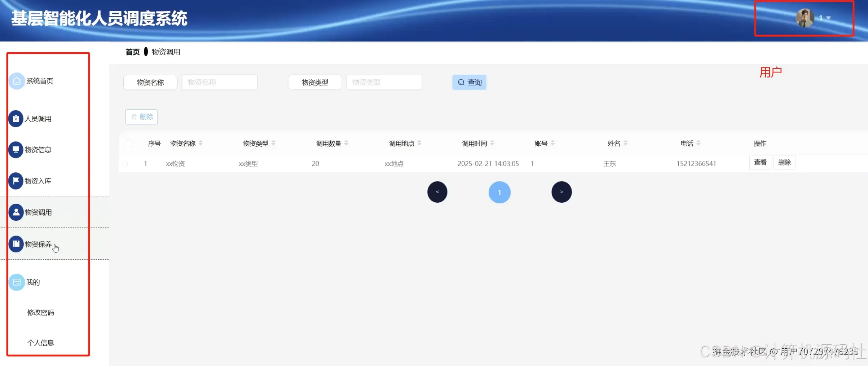Check the checkbox for row 1 xx物资
Image resolution: width=868 pixels, height=366 pixels.
(125, 163)
